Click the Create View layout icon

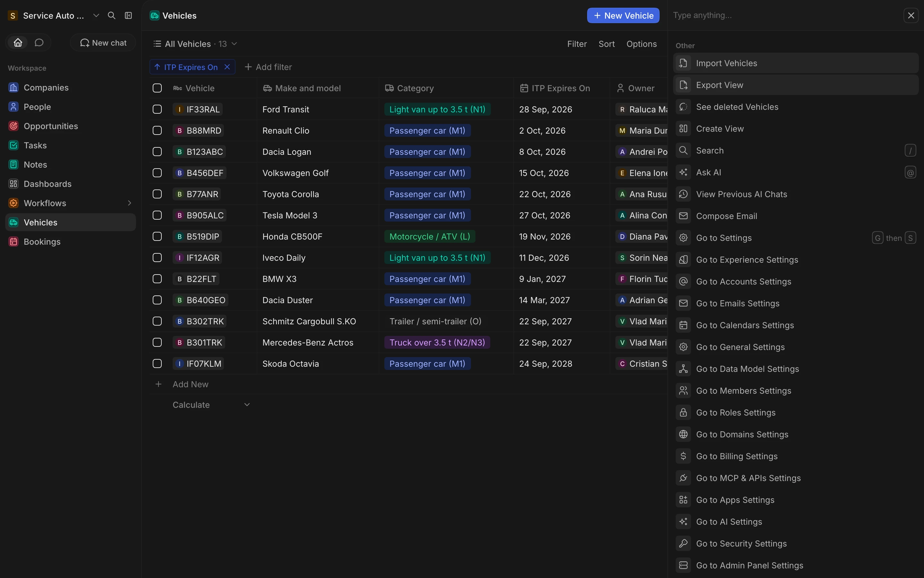pyautogui.click(x=683, y=128)
